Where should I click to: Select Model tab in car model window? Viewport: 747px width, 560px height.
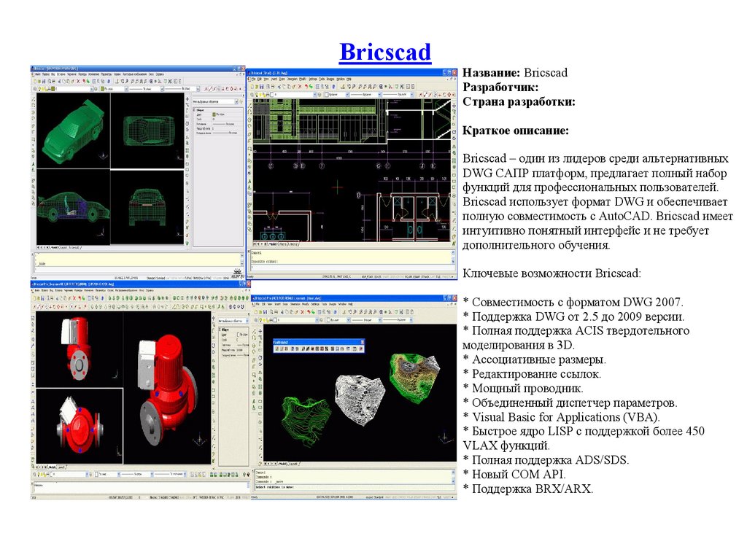[x=54, y=248]
